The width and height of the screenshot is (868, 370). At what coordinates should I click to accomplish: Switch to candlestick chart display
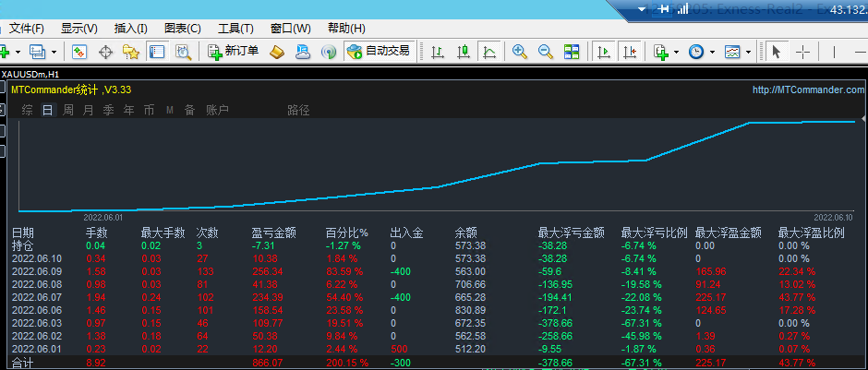pos(464,52)
